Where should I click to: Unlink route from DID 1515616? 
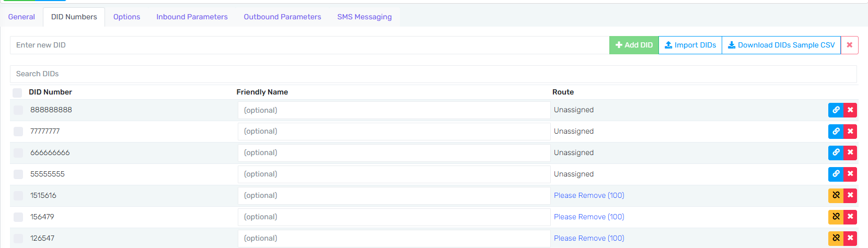coord(836,196)
